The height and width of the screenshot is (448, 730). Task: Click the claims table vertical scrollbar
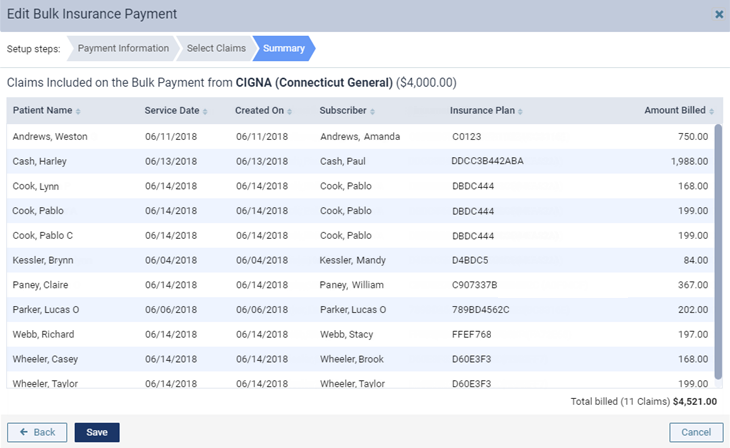tap(718, 251)
